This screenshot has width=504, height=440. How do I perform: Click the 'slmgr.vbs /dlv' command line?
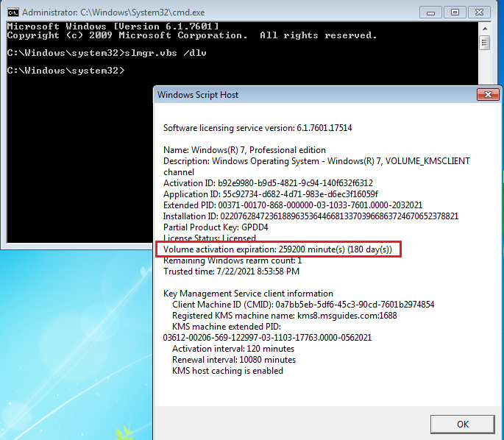[x=107, y=53]
